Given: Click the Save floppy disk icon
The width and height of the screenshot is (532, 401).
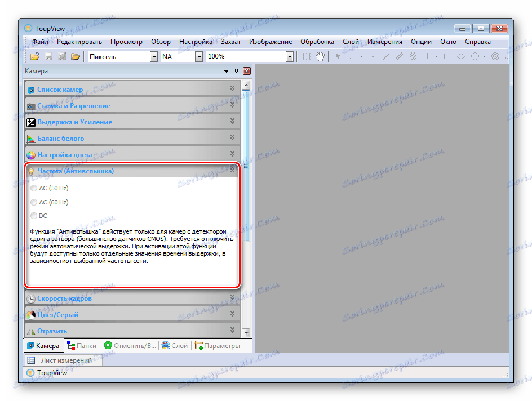Looking at the screenshot, I should [49, 57].
